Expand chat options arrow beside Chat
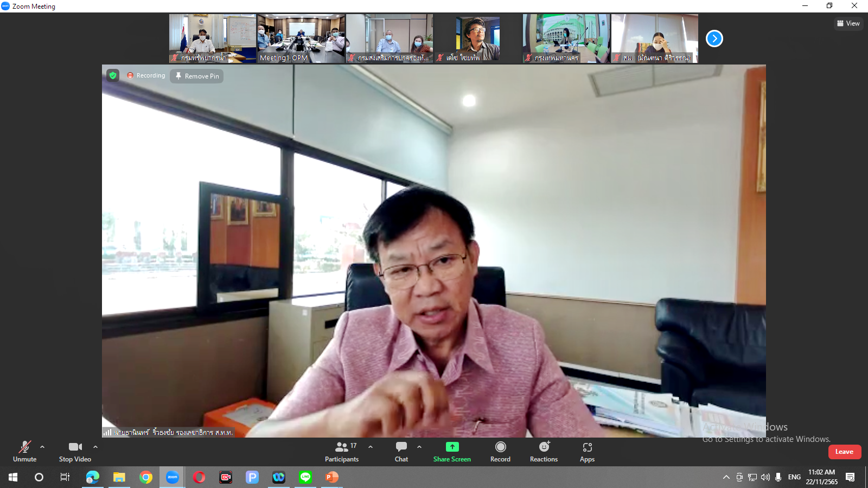This screenshot has width=868, height=488. pyautogui.click(x=419, y=447)
